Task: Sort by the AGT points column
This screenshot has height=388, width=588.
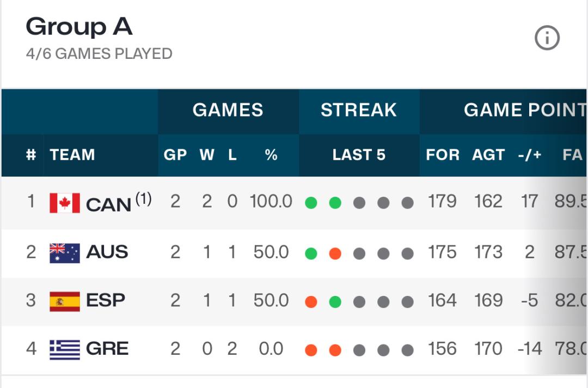Action: point(488,155)
